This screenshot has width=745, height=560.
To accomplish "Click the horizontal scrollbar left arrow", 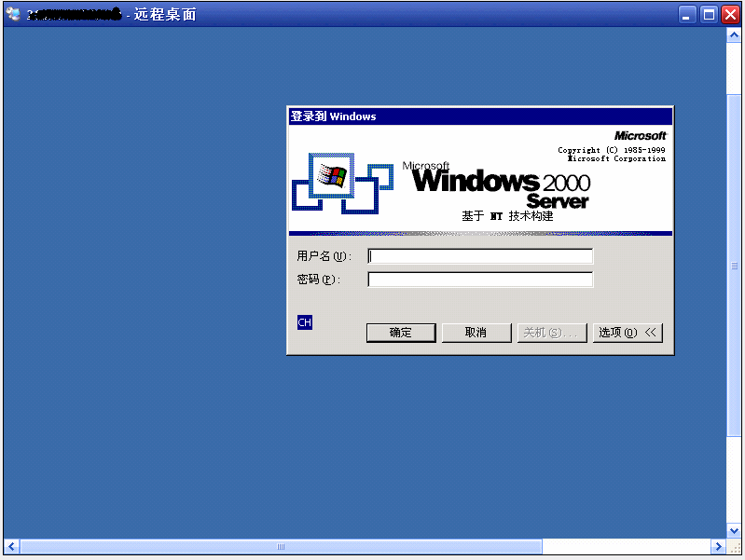I will [11, 547].
